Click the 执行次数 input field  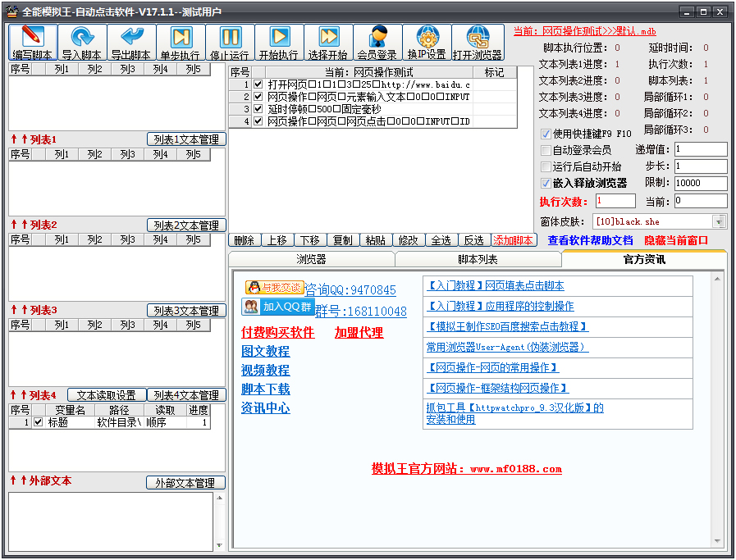click(615, 201)
